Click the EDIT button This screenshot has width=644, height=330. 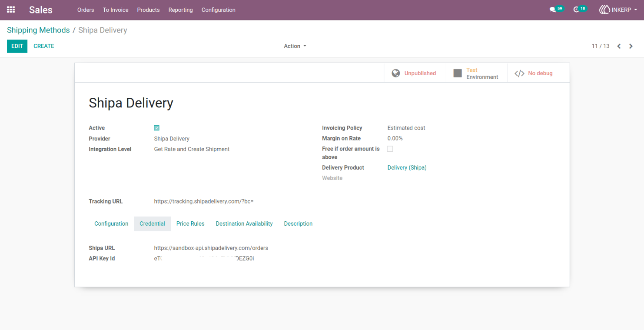point(17,46)
